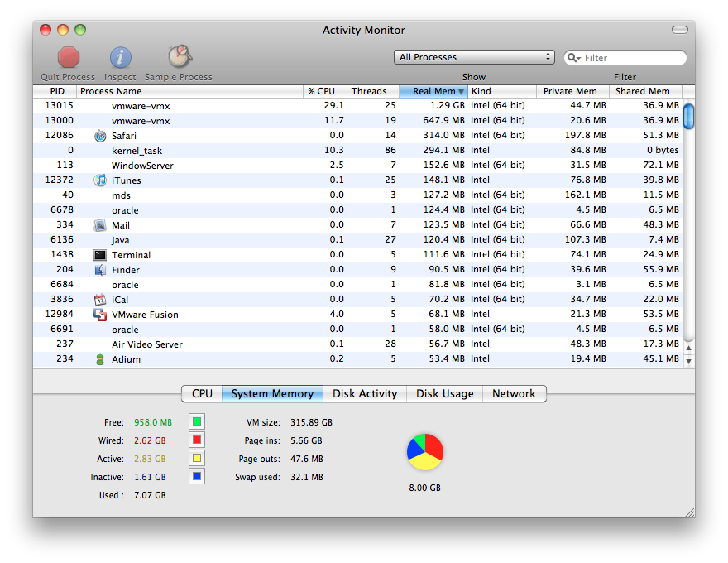Click the 1.61 GB Inactive value
728x563 pixels.
coord(150,477)
